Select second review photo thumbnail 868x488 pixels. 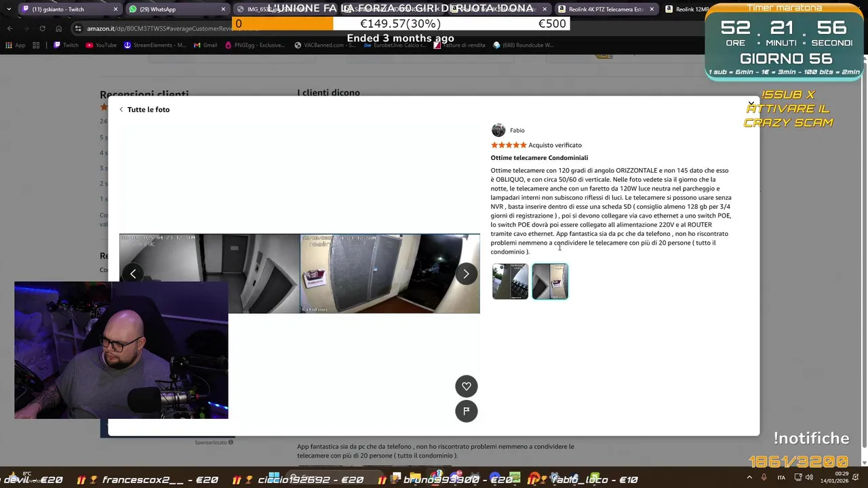pyautogui.click(x=550, y=281)
